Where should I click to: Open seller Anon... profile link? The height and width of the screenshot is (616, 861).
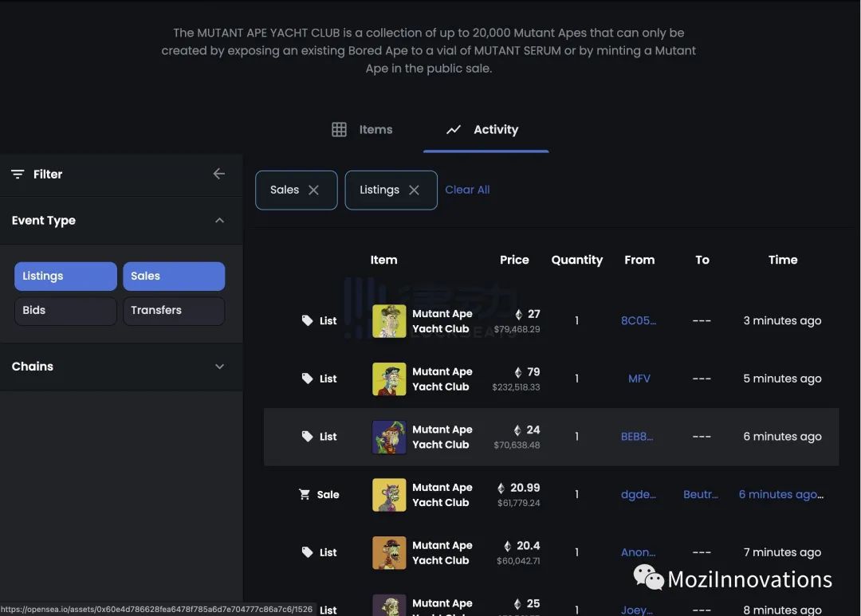click(638, 553)
